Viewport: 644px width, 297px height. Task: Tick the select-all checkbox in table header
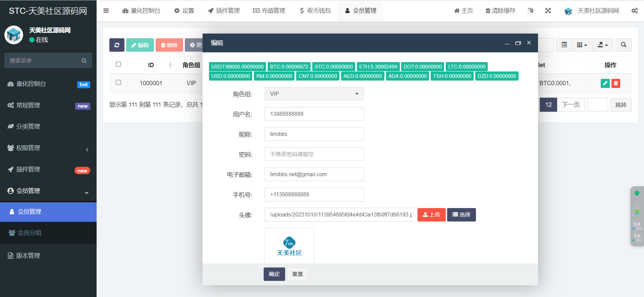coord(118,64)
